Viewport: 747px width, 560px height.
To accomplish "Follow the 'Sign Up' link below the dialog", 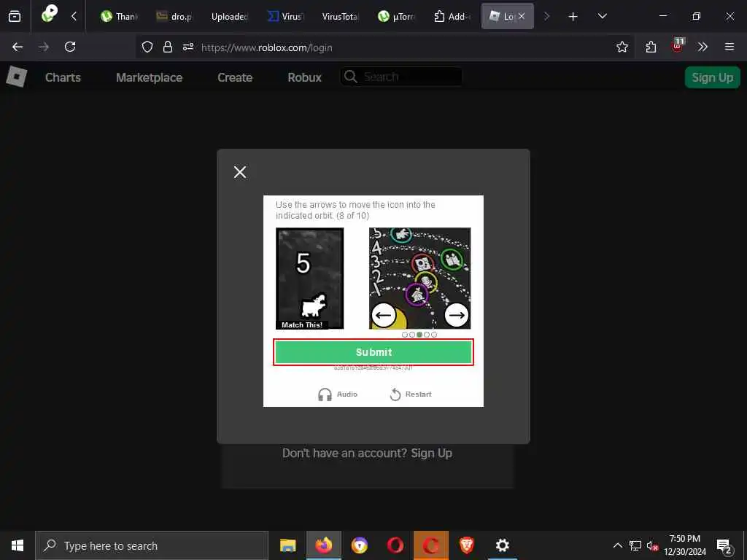I will click(432, 453).
